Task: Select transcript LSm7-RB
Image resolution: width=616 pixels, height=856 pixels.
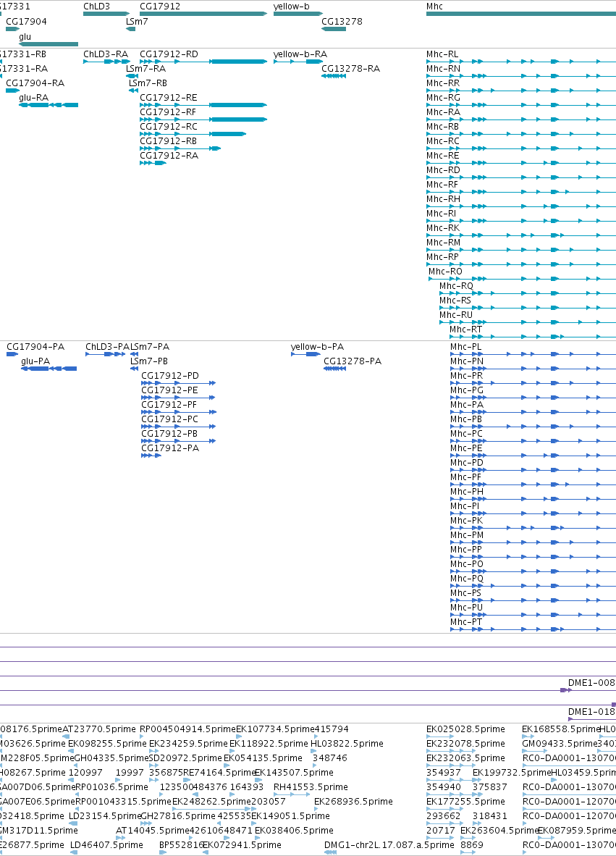Action: (x=148, y=83)
